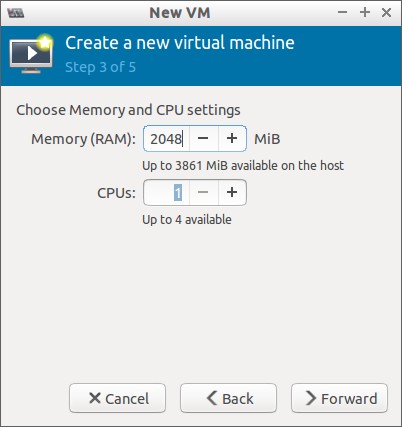Click the 'Step 3 of 5' subtitle
This screenshot has height=427, width=402.
pyautogui.click(x=100, y=67)
